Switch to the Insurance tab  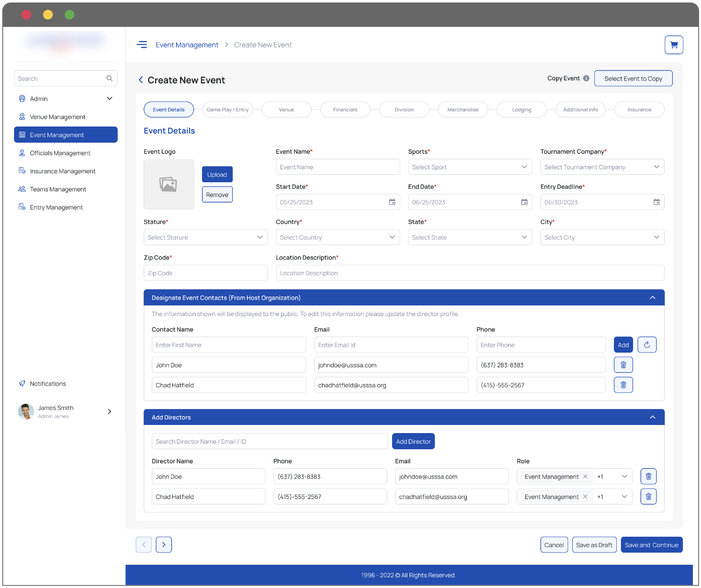[x=639, y=110]
